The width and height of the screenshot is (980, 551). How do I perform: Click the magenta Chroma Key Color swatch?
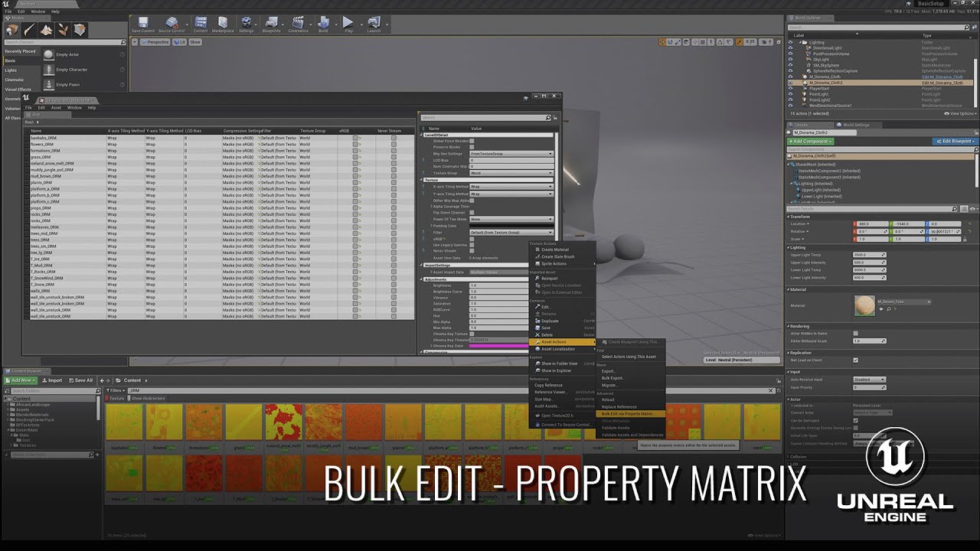pos(498,346)
